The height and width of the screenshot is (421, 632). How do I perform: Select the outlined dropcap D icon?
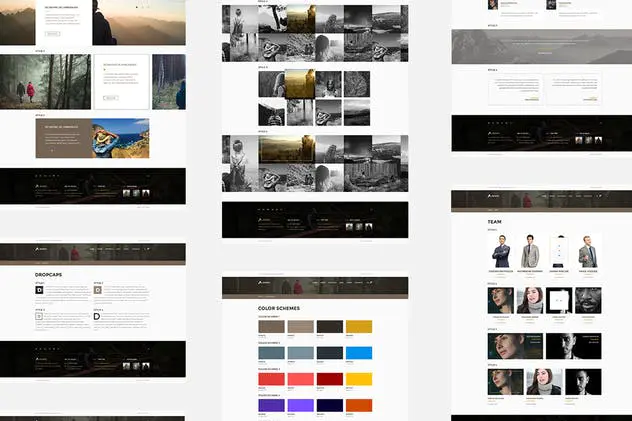tap(39, 316)
